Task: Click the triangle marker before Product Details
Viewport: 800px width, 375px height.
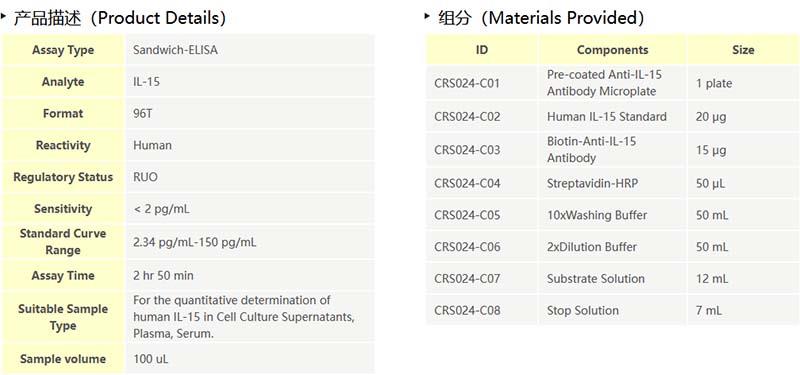Action: 4,16
